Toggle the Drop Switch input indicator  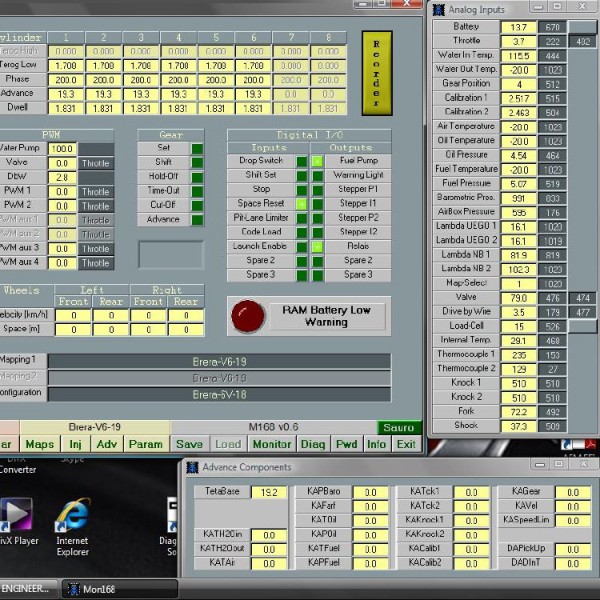pos(301,161)
